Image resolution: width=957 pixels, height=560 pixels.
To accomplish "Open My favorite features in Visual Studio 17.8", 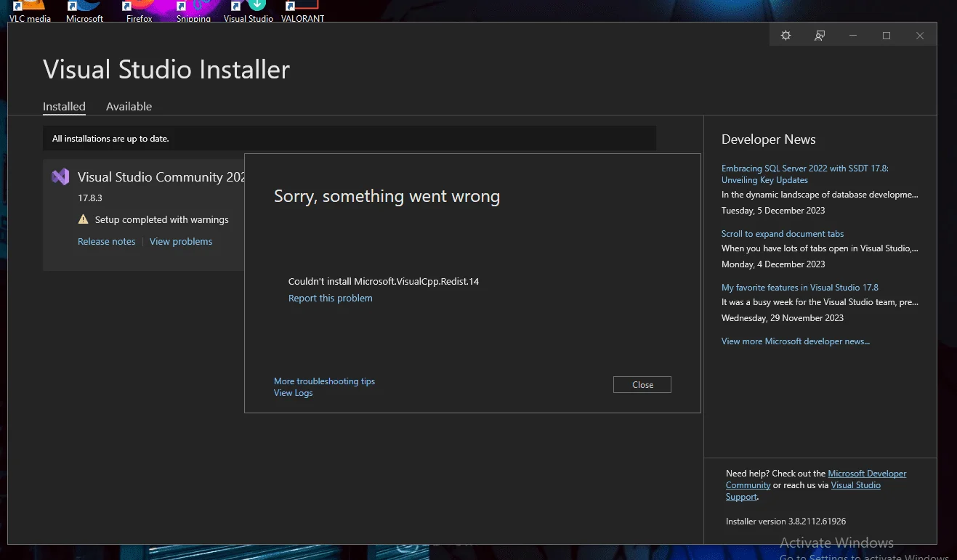I will tap(800, 288).
